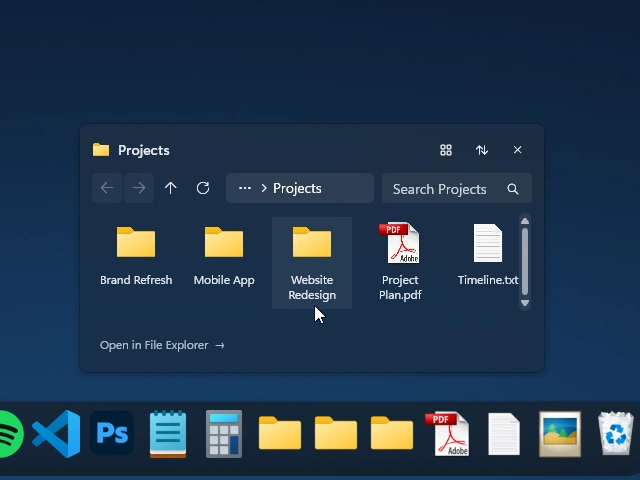Image resolution: width=640 pixels, height=480 pixels.
Task: Open the Brand Refresh folder
Action: point(136,256)
